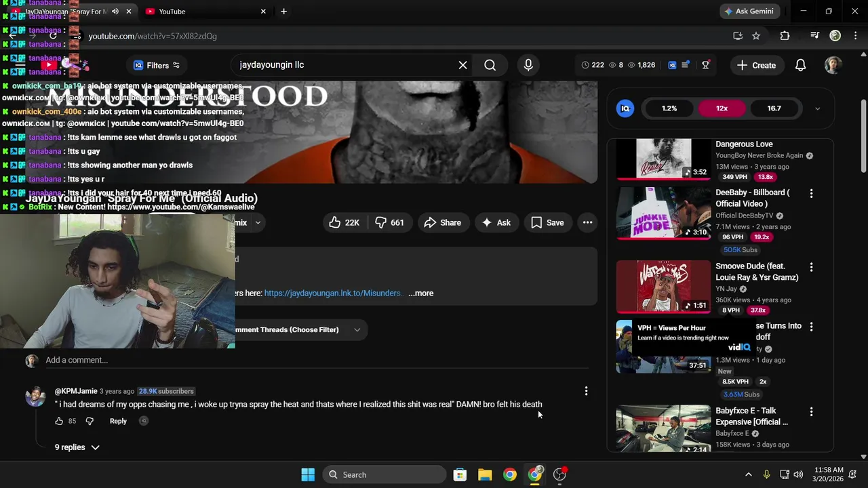This screenshot has height=488, width=868.
Task: Like the video with the 22K thumbs-up
Action: 345,222
